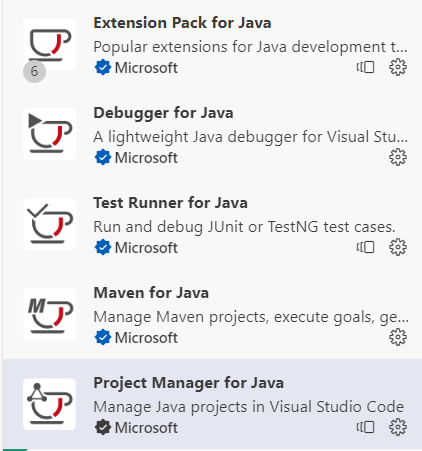Open the Extension Pack for Java manage gear

click(398, 67)
